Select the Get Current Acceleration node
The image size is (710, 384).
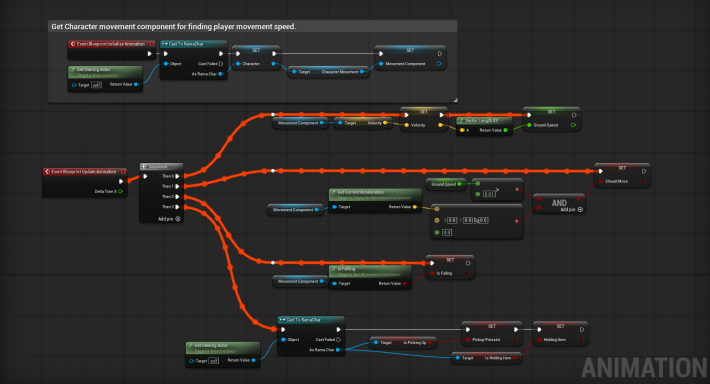[375, 200]
